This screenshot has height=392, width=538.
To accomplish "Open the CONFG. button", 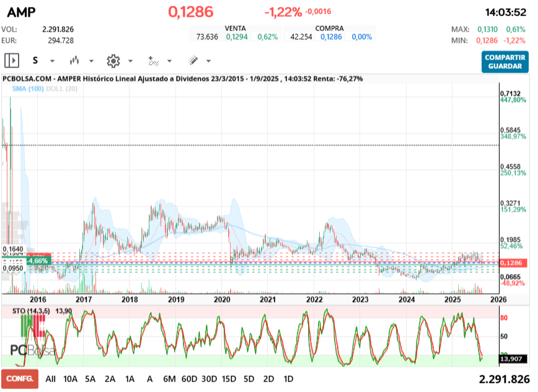I will 20,378.
